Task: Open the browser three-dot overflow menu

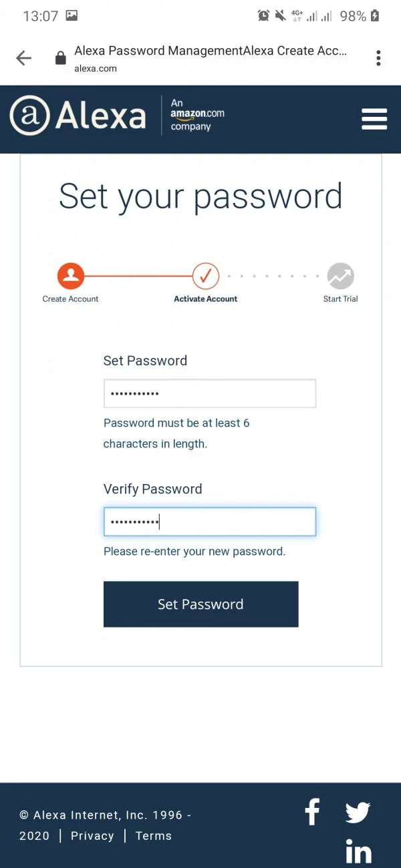Action: click(378, 58)
